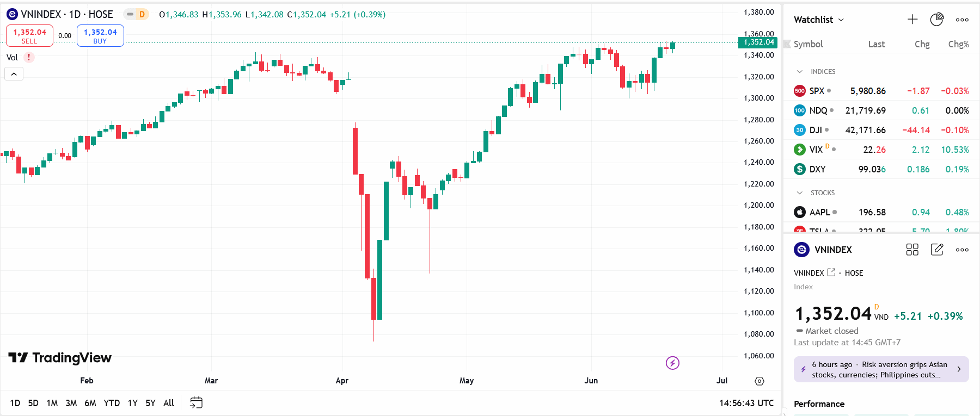Open the watchlist pie chart advanced view icon
Image resolution: width=980 pixels, height=416 pixels.
(x=937, y=20)
